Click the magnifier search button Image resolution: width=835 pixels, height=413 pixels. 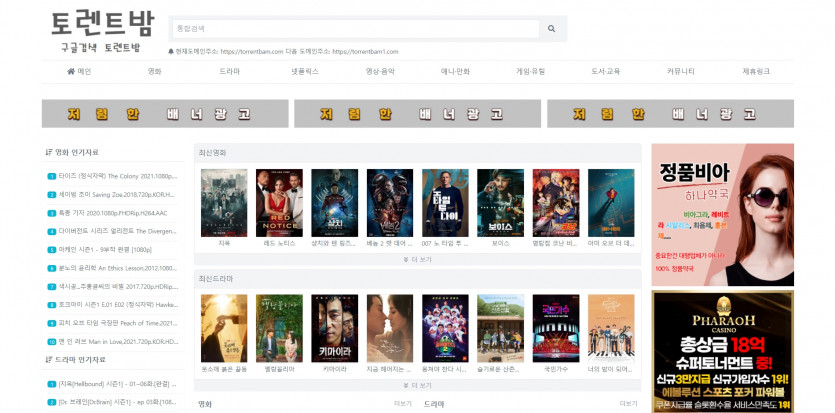[x=551, y=29]
